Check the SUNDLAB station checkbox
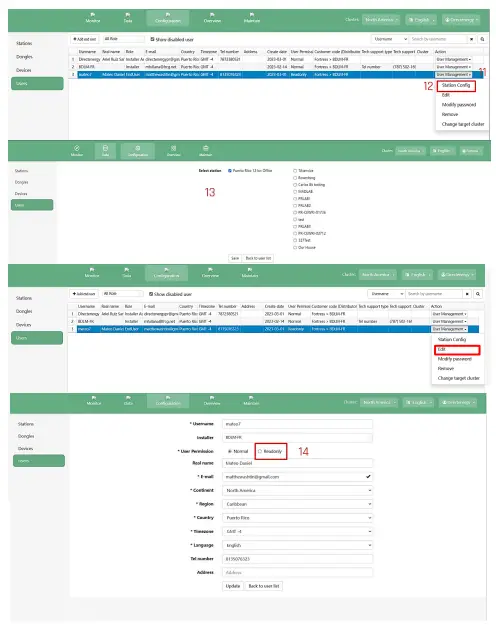 tap(295, 192)
